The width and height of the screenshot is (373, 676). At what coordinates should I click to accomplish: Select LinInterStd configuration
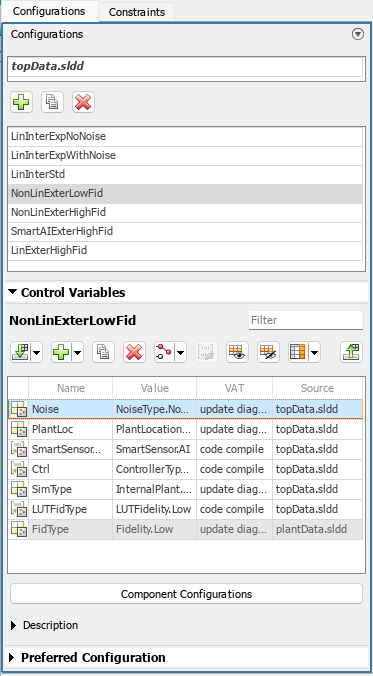point(185,175)
